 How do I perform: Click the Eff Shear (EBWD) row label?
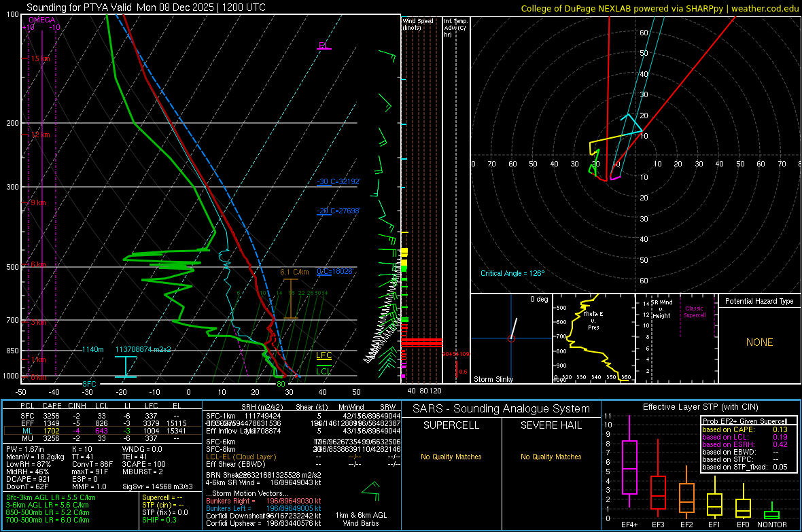(236, 465)
